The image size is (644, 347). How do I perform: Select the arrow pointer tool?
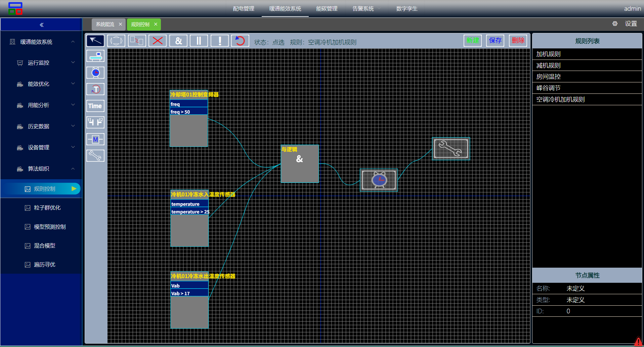pyautogui.click(x=95, y=41)
